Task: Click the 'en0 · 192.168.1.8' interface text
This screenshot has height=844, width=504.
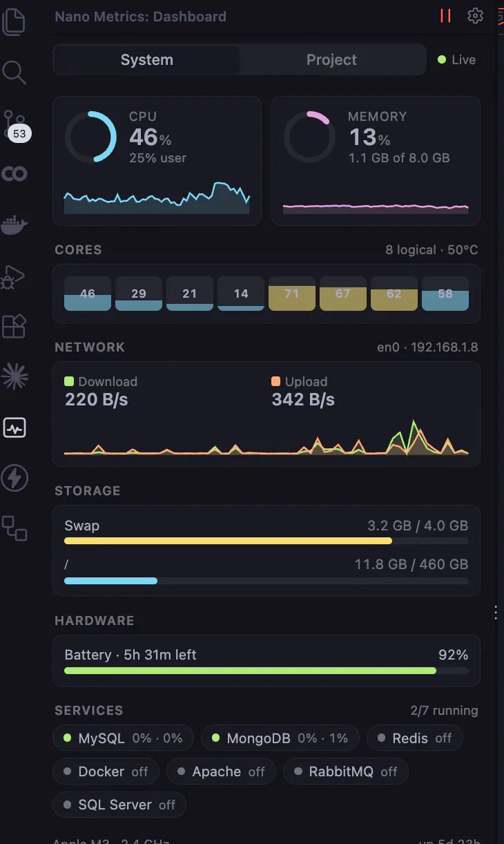Action: [427, 347]
